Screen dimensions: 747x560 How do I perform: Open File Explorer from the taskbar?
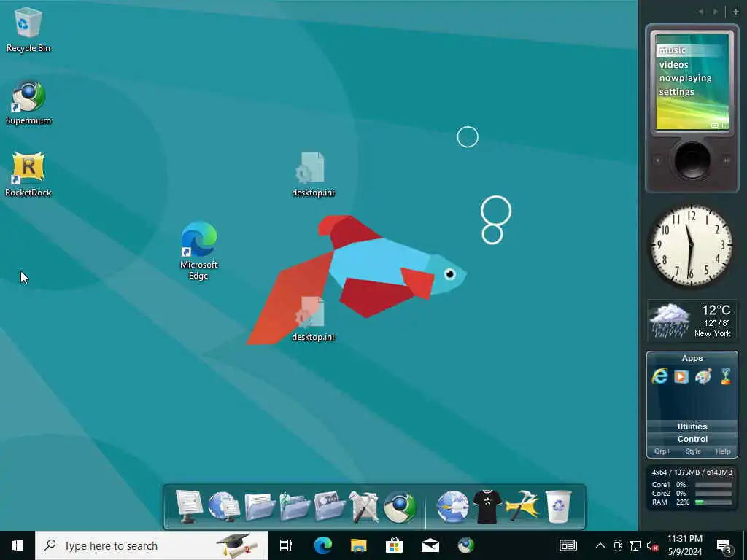[x=359, y=545]
